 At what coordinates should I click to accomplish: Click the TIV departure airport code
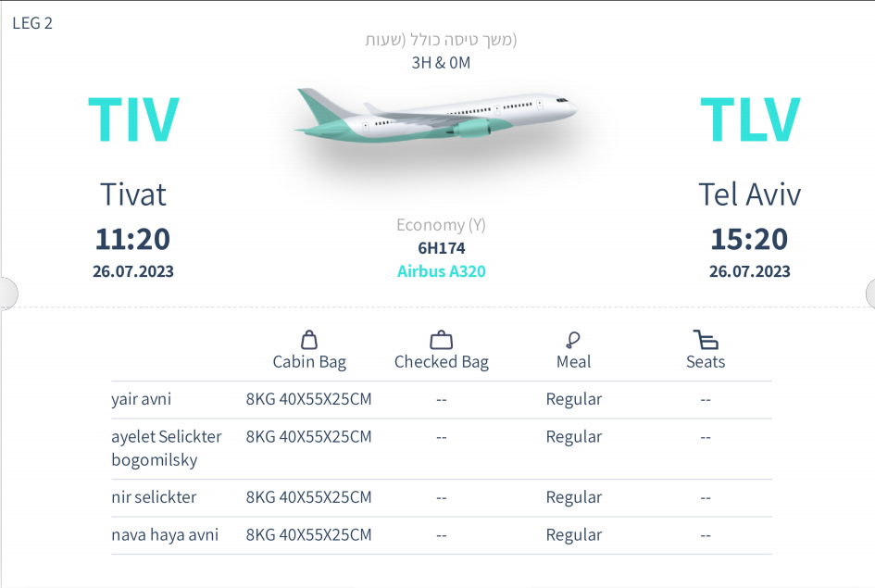point(133,119)
